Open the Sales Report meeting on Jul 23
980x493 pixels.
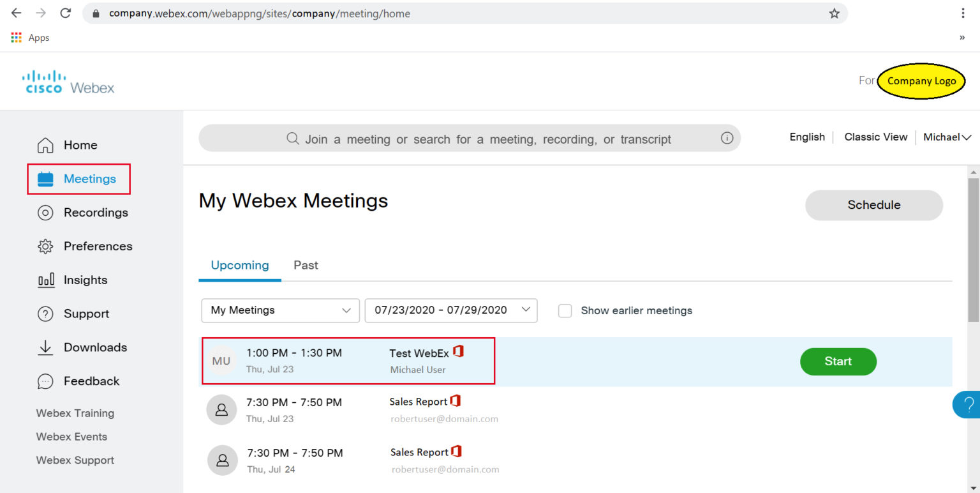click(419, 402)
